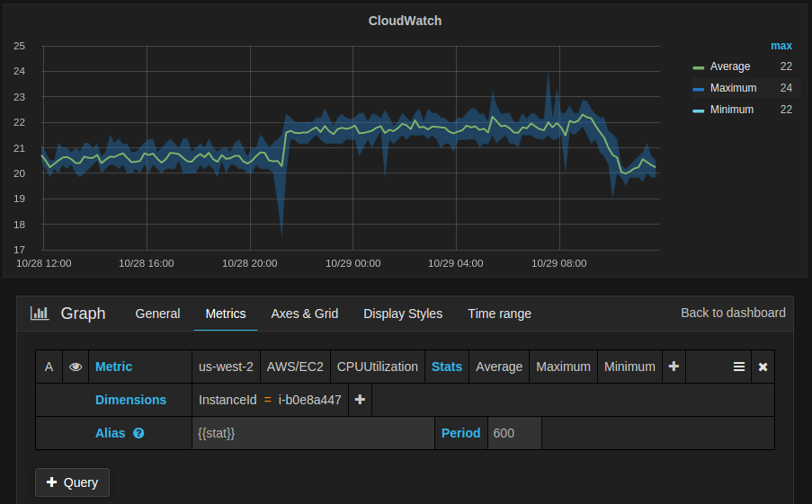Toggle the Maximum series in the legend
Screen dimensions: 812x504
coord(733,88)
